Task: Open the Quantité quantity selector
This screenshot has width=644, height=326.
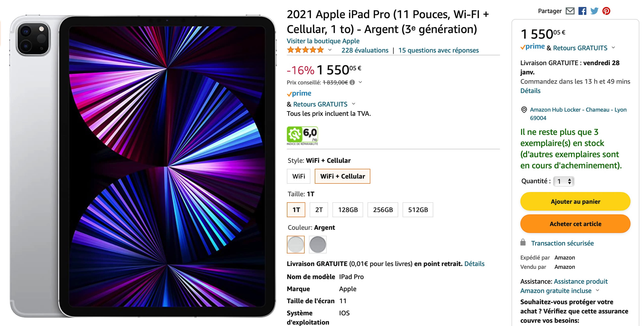Action: [564, 181]
